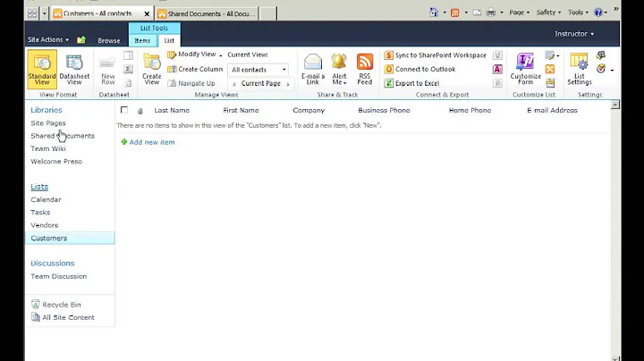Viewport: 644px width, 361px height.
Task: Open the Current View All contacts dropdown
Action: coord(258,70)
